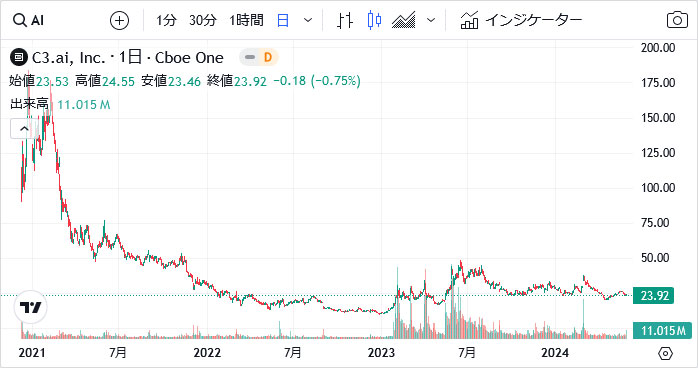Screen dimensions: 698x368
Task: Click the 50.00 price axis label
Action: click(x=655, y=258)
